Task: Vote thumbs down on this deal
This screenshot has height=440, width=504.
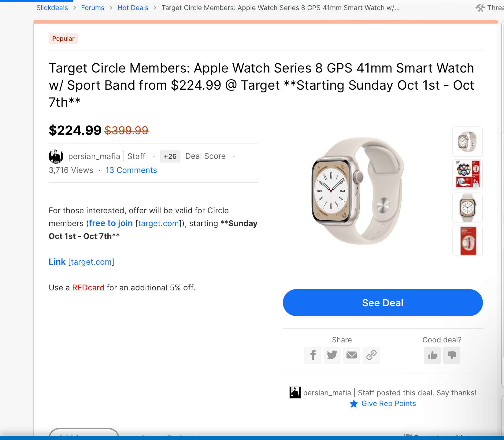Action: (452, 355)
